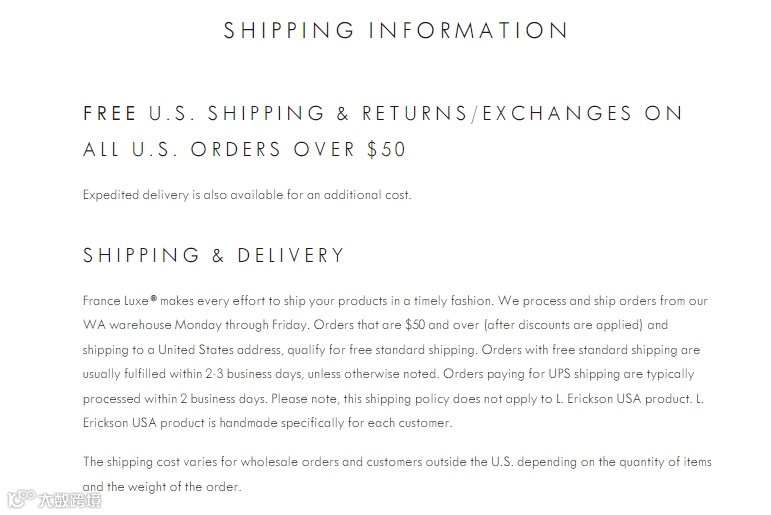Click 'and the weight of the order' line

(x=162, y=487)
